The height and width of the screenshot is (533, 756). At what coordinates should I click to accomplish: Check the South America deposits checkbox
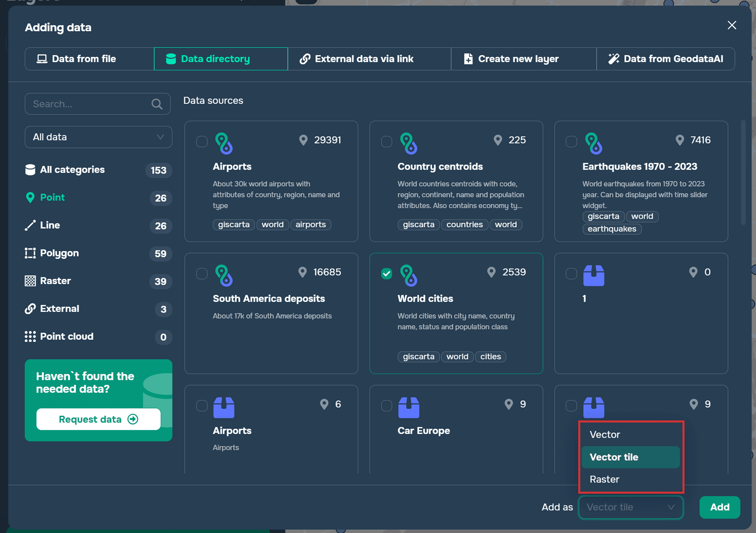coord(202,274)
